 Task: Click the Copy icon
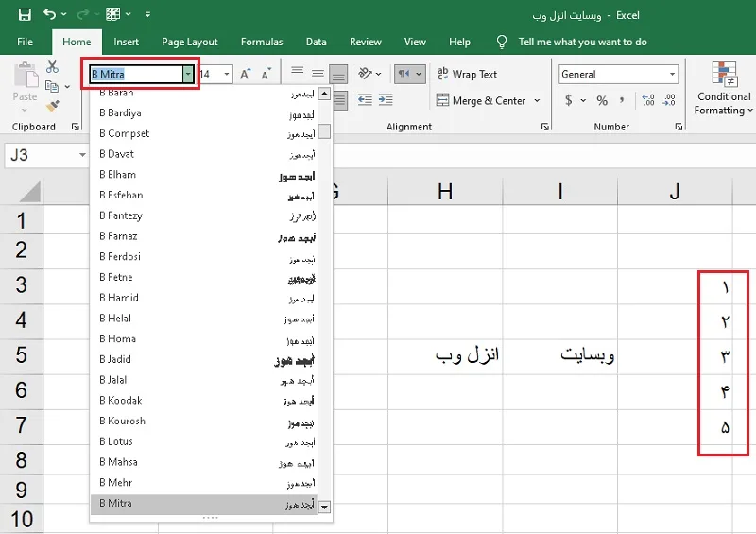(x=52, y=86)
